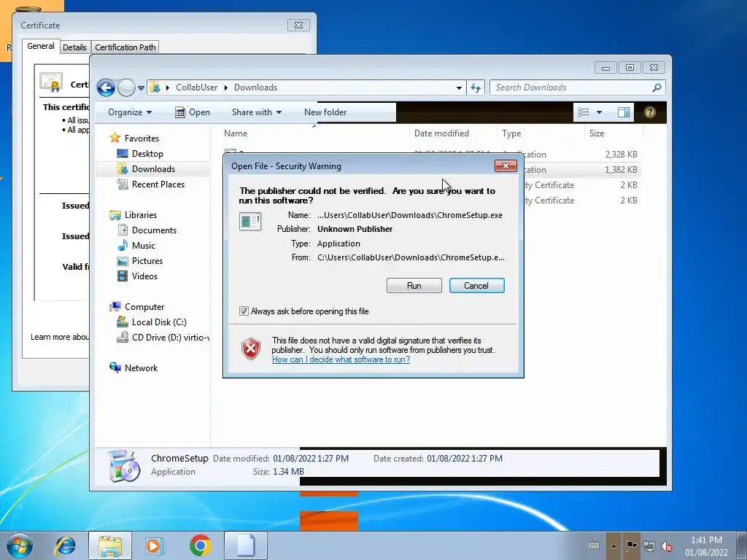The image size is (747, 560).
Task: Open 'How can I decide what software to run?' link
Action: click(341, 359)
